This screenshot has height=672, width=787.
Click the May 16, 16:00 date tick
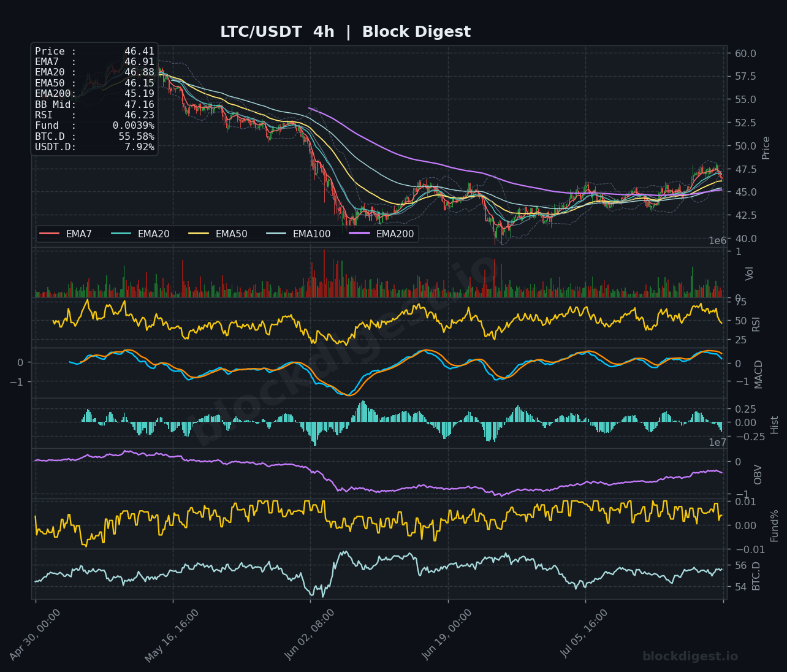pyautogui.click(x=173, y=635)
